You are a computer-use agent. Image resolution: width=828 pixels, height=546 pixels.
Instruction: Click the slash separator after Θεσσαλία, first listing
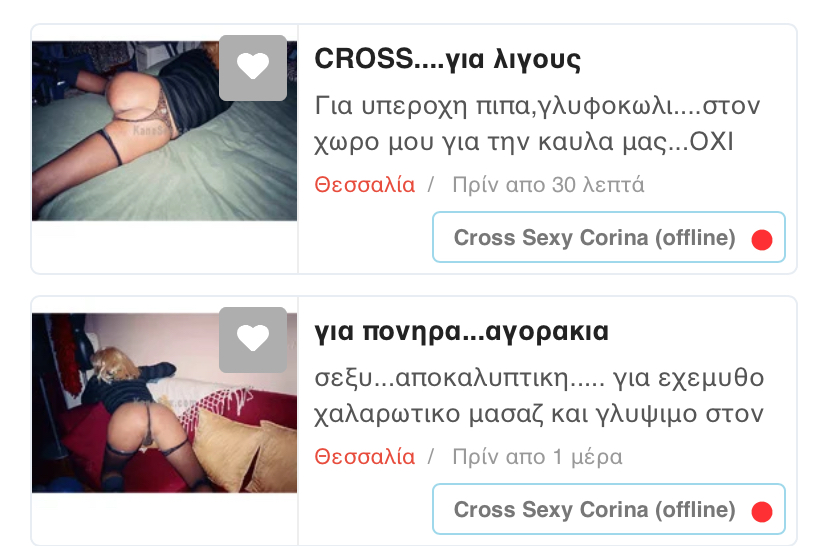click(x=431, y=185)
